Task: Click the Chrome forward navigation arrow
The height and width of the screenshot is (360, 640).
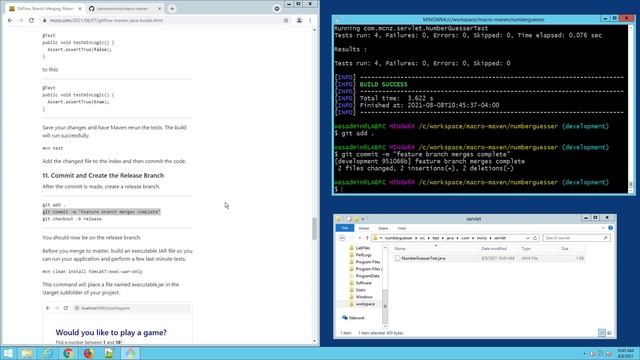Action: coord(21,20)
